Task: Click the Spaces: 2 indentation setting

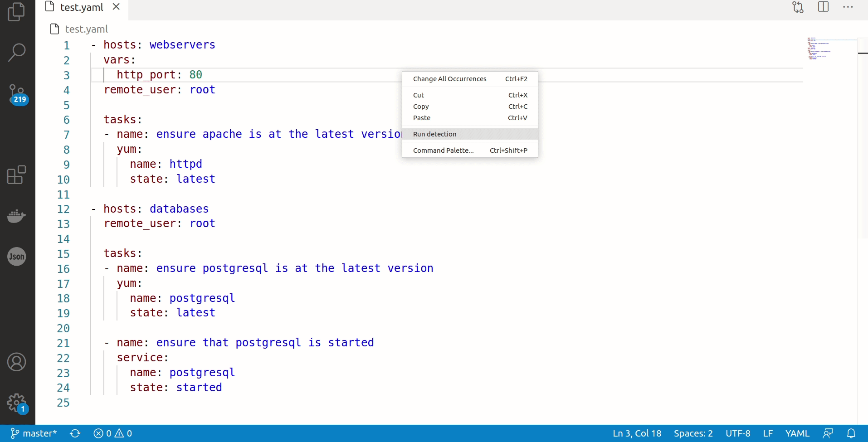Action: coord(693,433)
